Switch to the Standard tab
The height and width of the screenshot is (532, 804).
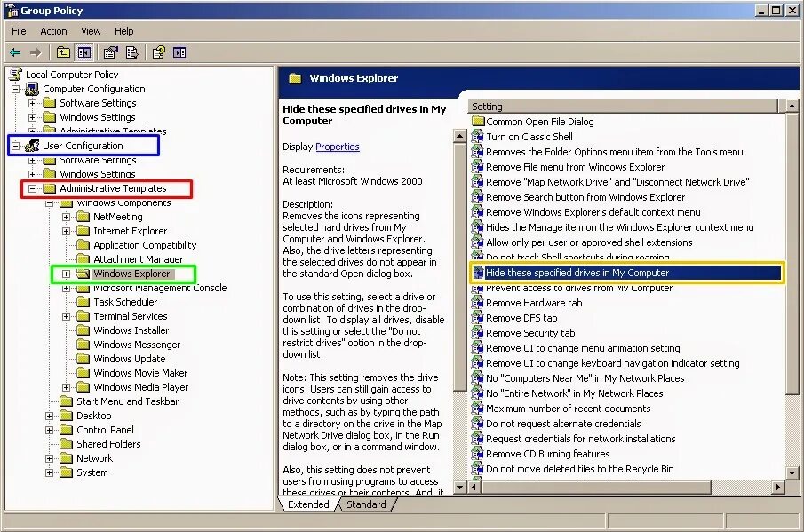(366, 504)
